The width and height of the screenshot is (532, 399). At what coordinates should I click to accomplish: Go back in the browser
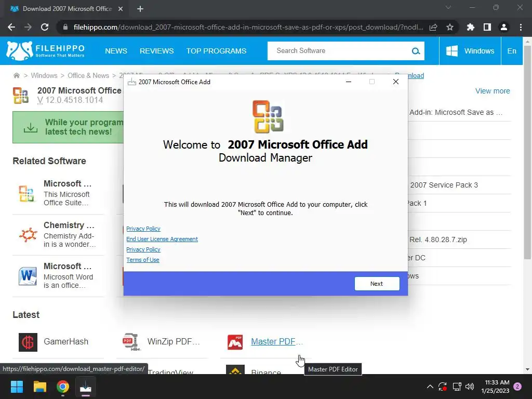[x=11, y=27]
